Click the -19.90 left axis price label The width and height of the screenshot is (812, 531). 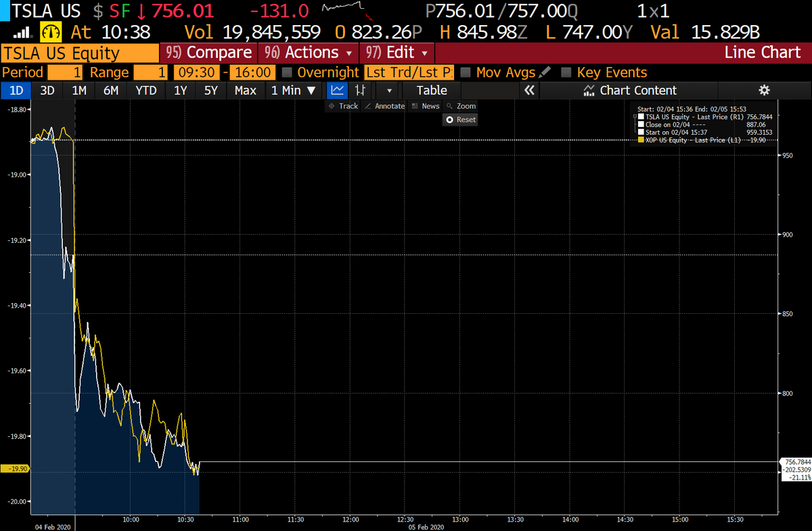point(14,469)
